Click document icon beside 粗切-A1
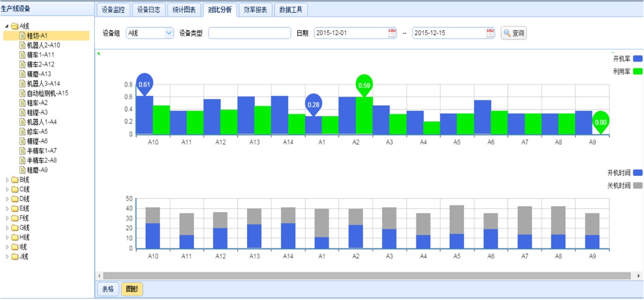The height and width of the screenshot is (300, 644). pyautogui.click(x=22, y=36)
